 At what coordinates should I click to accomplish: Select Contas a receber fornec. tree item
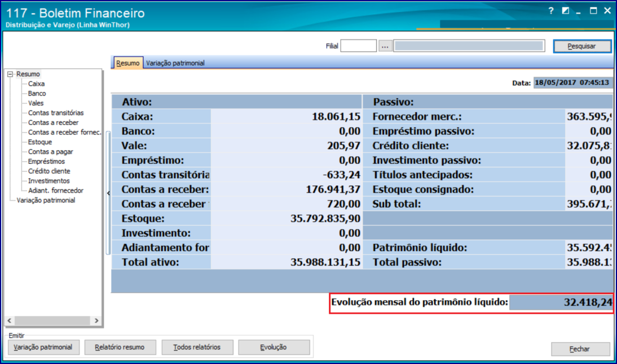(64, 132)
